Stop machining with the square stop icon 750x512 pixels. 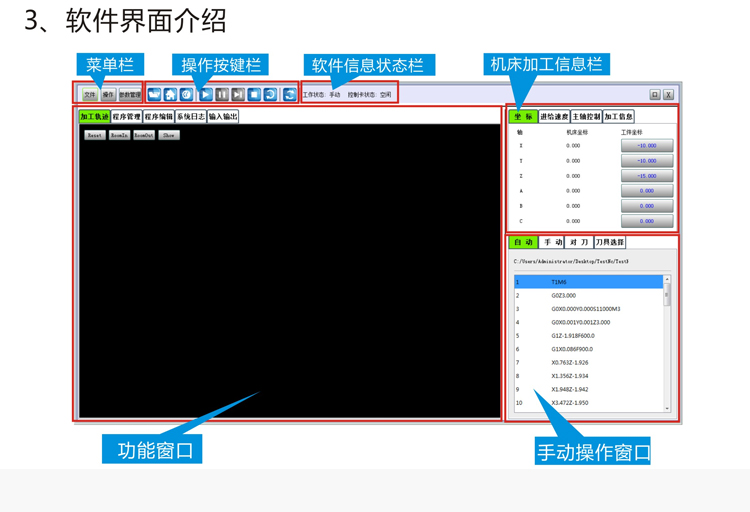point(254,94)
